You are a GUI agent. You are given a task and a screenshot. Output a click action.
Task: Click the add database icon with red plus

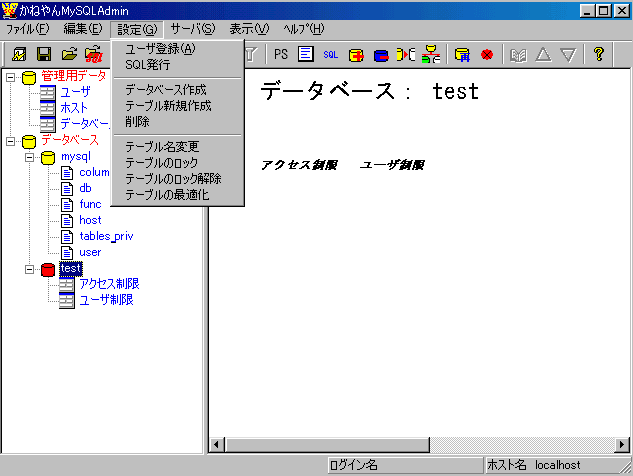pyautogui.click(x=356, y=55)
